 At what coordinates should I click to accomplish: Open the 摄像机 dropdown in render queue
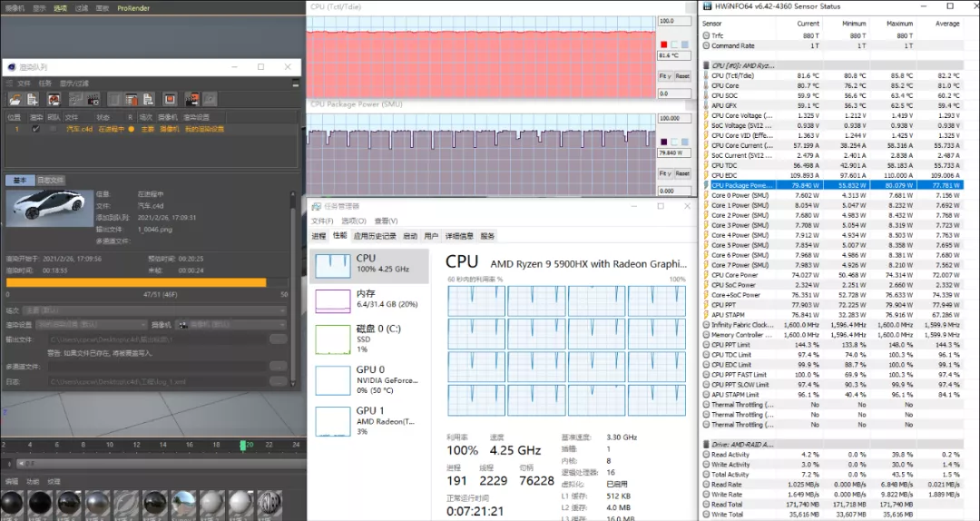[230, 325]
